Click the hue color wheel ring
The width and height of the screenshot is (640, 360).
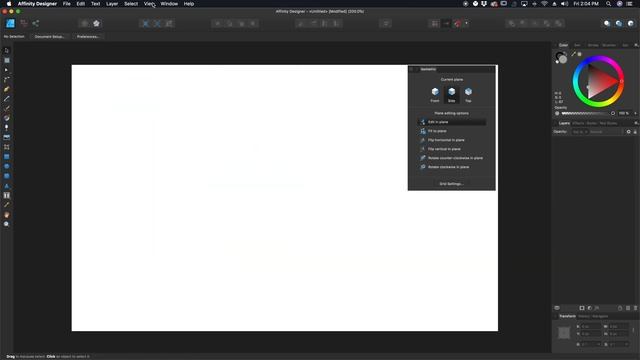click(598, 59)
